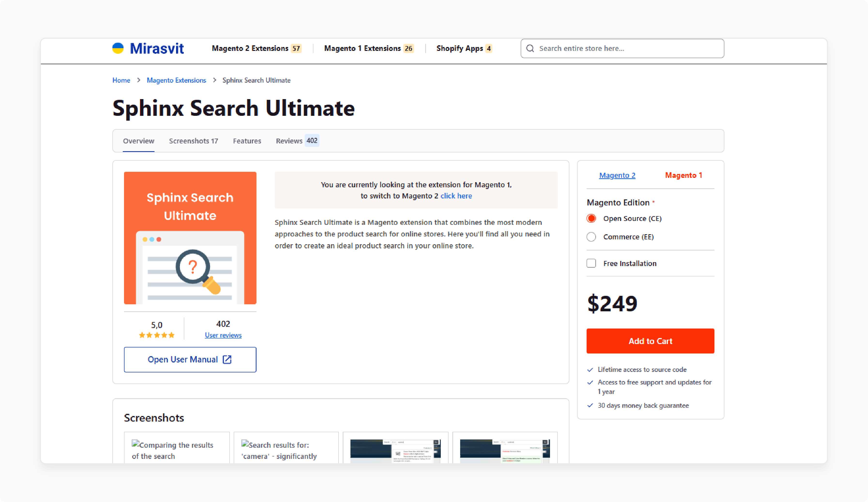Go to Home breadcrumb link
Viewport: 868px width, 502px height.
tap(121, 80)
